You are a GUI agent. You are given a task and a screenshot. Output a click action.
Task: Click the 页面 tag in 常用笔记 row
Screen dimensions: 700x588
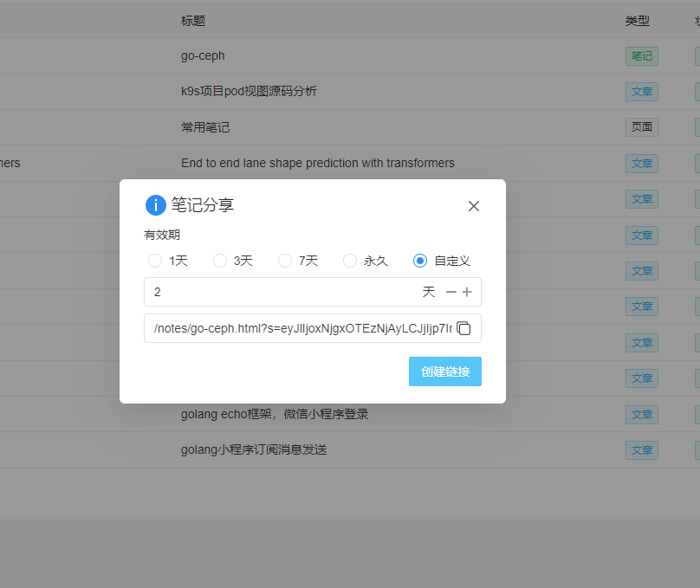(642, 127)
